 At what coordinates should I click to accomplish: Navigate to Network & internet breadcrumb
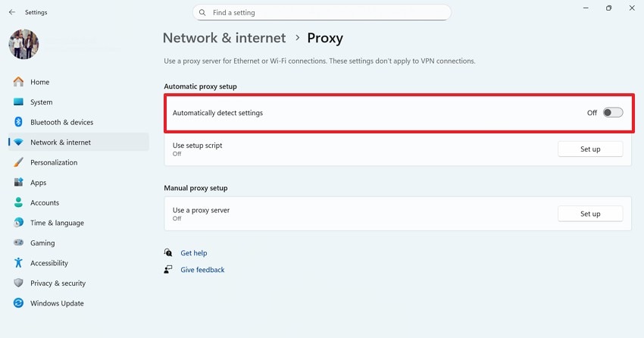(224, 38)
